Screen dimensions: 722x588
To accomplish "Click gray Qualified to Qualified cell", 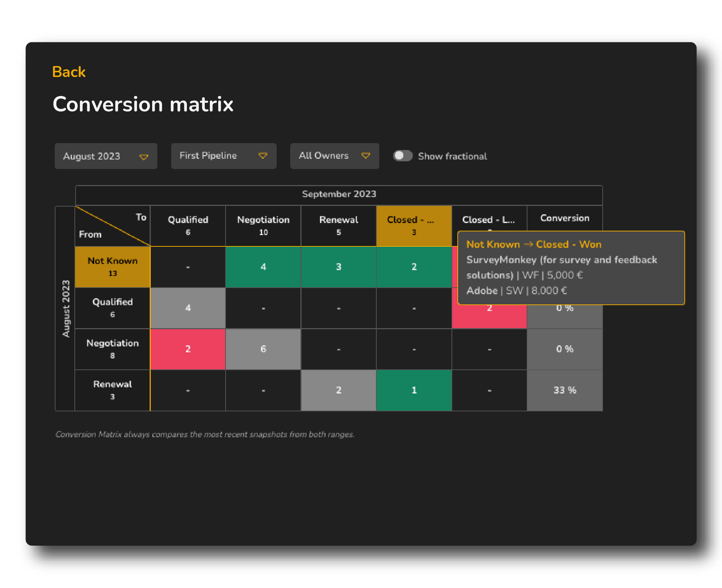I will pyautogui.click(x=188, y=308).
